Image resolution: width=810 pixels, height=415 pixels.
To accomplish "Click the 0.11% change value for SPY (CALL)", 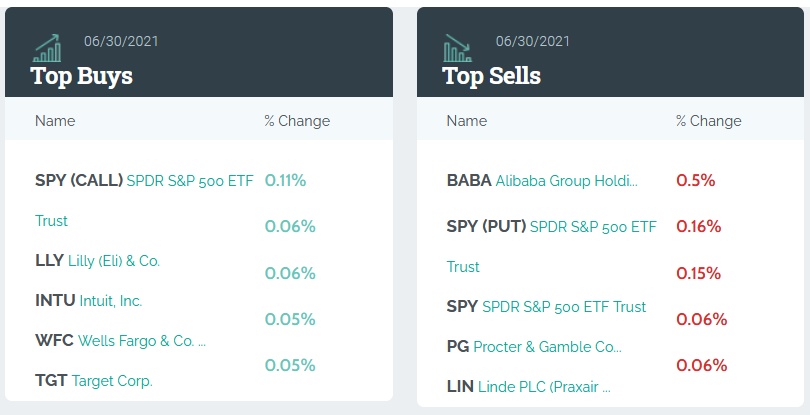I will tap(285, 181).
